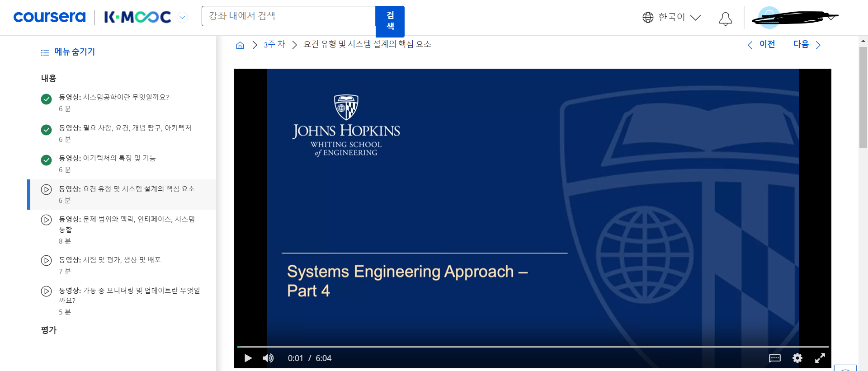Expand the dropdown next to K-MOOC logo
The height and width of the screenshot is (371, 868).
(x=182, y=18)
